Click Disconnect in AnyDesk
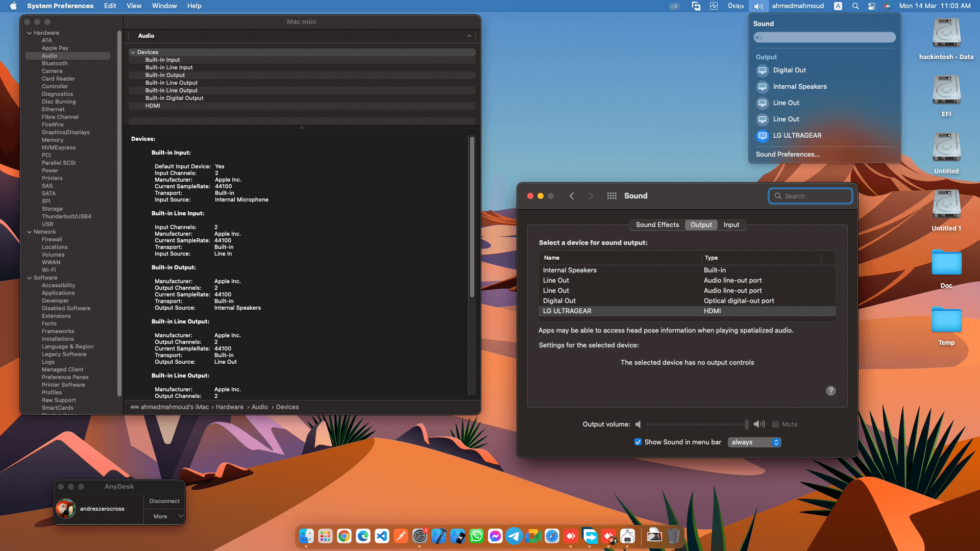This screenshot has height=551, width=980. click(x=164, y=501)
